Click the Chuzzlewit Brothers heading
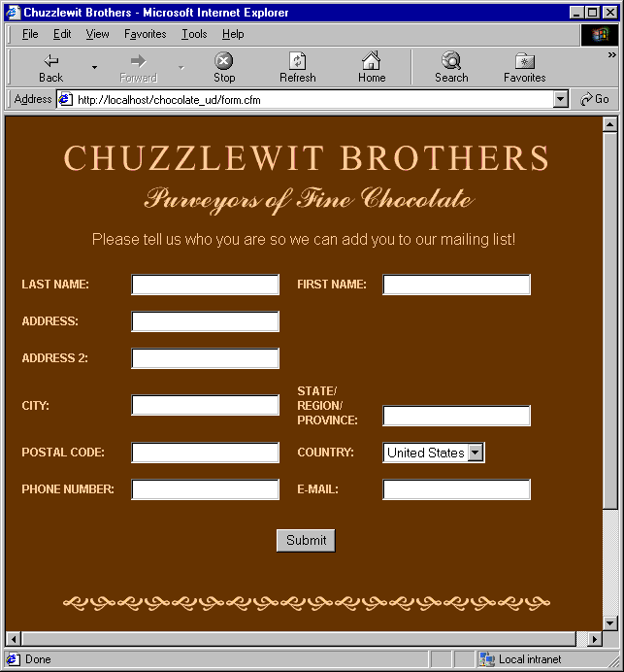Image resolution: width=624 pixels, height=672 pixels. pos(307,157)
